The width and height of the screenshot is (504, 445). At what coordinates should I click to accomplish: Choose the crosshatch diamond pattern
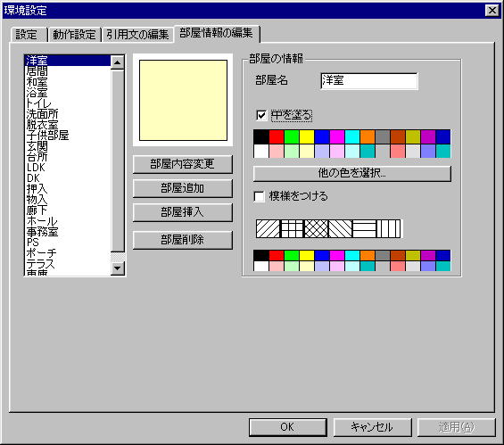317,229
